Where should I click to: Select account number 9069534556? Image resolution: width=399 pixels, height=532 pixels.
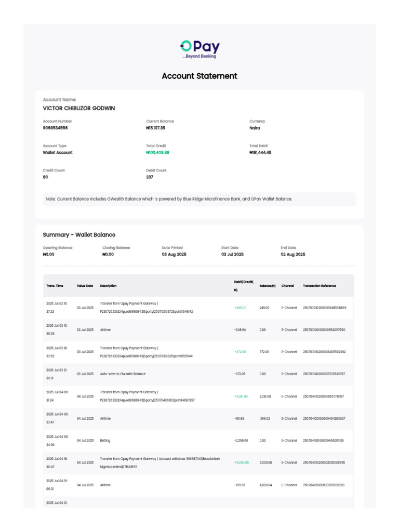(x=55, y=128)
